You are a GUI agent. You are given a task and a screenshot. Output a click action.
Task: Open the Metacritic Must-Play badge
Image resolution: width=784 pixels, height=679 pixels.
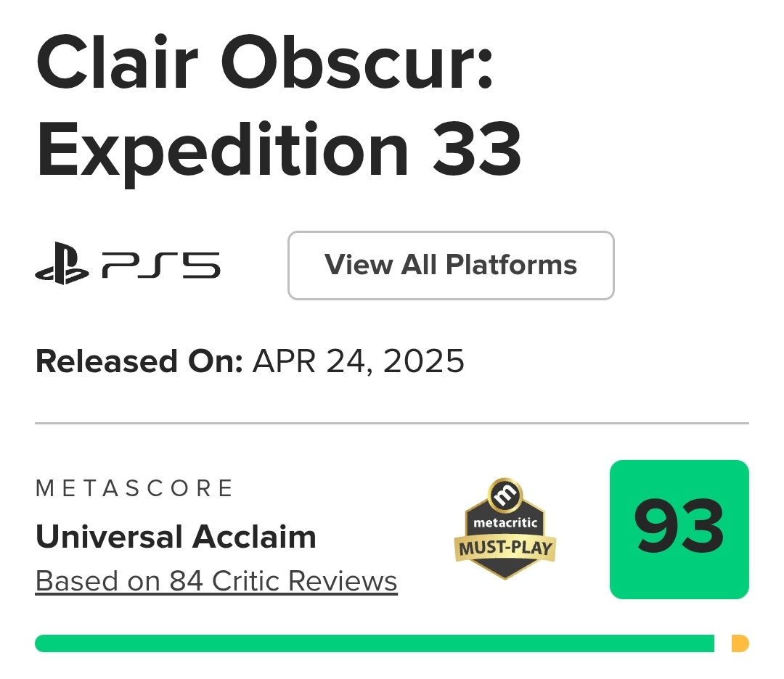point(505,529)
